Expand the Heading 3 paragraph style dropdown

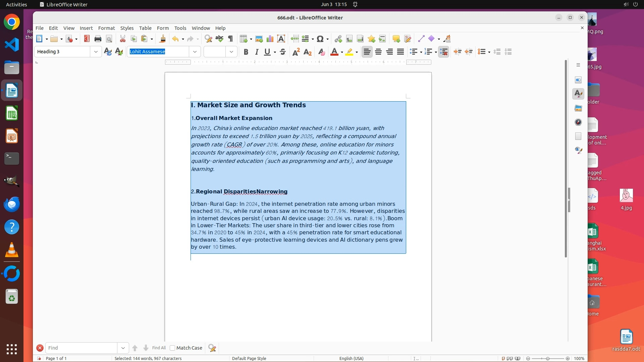pos(96,52)
